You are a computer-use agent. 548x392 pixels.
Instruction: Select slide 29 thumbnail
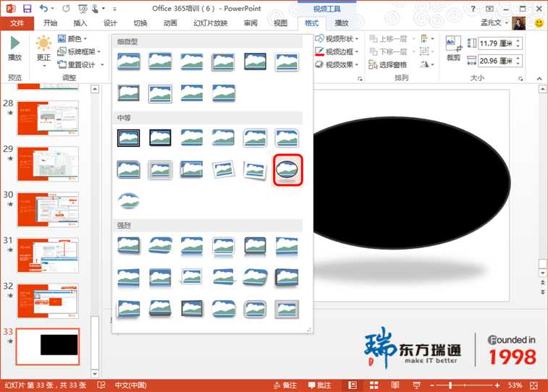tap(49, 163)
